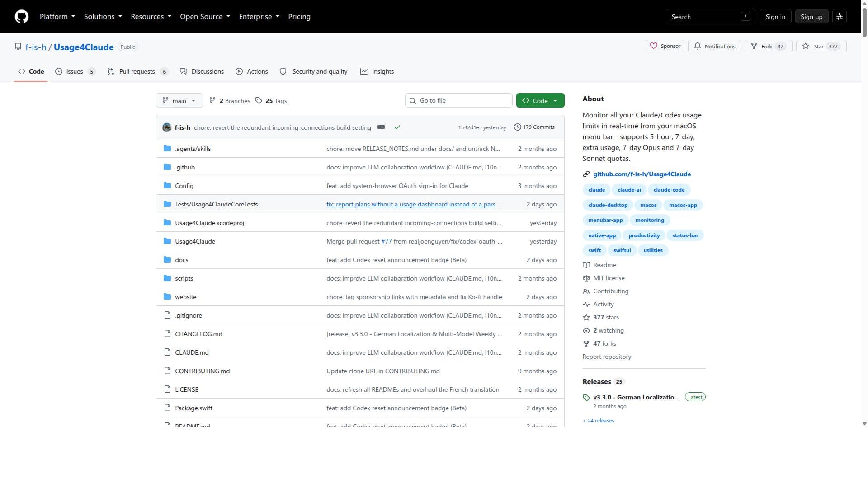Viewport: 868px width, 488px height.
Task: Go to the Pricing page
Action: pyautogui.click(x=299, y=17)
